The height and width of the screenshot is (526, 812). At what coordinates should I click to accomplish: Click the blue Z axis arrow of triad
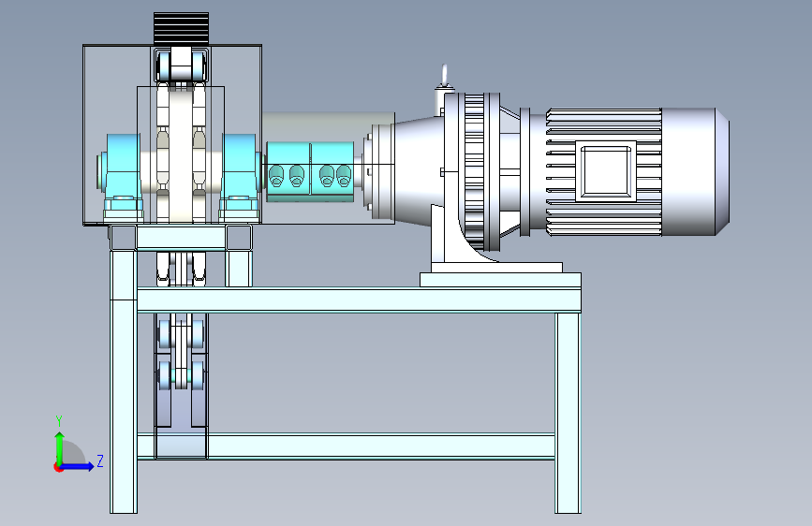coord(78,466)
